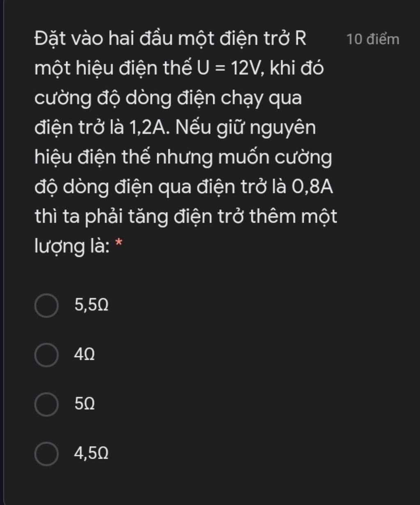Click the 'cường độ dòng điện chạy qua' line
Viewport: 420px width, 505px height.
168,99
